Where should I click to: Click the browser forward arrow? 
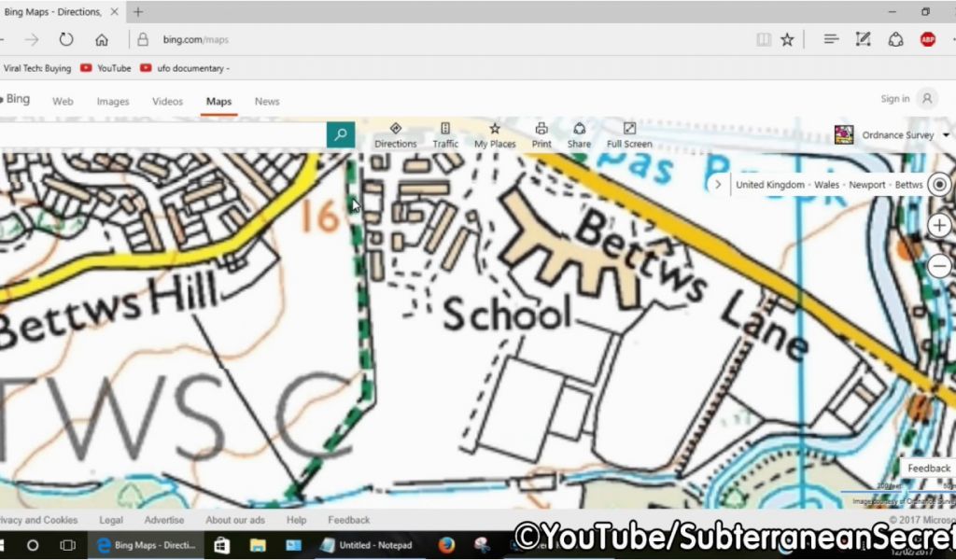point(32,39)
